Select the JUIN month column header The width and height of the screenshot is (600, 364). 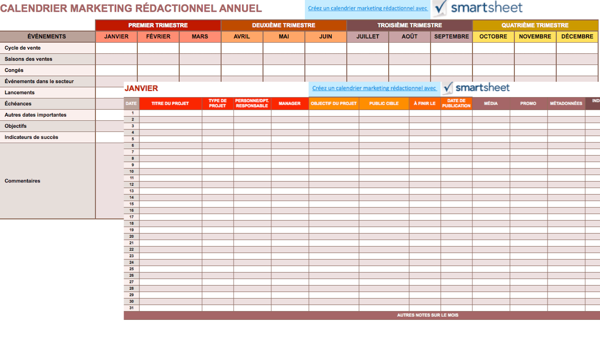326,37
